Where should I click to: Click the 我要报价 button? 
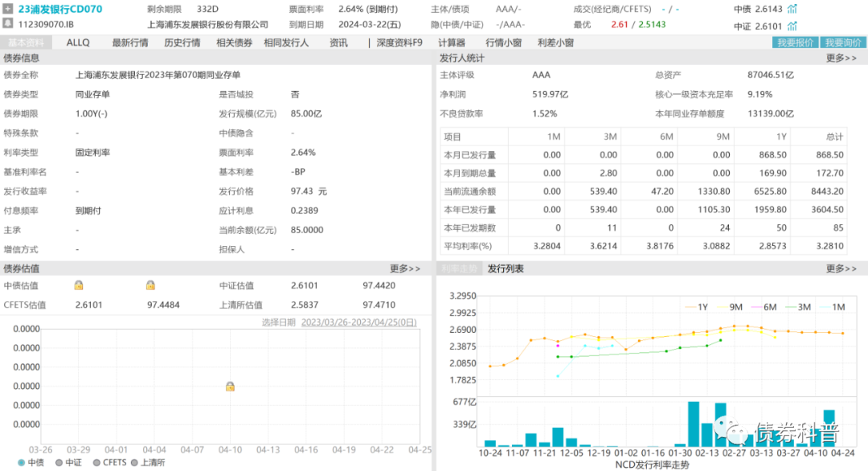[x=795, y=43]
